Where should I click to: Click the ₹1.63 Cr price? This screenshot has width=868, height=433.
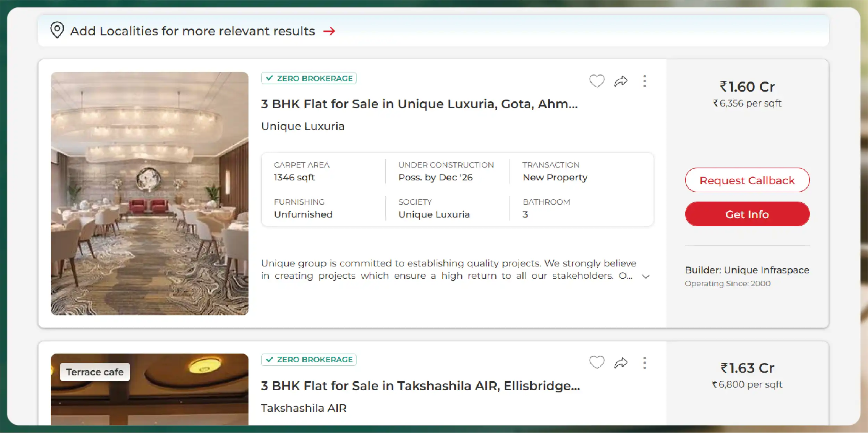pos(747,368)
